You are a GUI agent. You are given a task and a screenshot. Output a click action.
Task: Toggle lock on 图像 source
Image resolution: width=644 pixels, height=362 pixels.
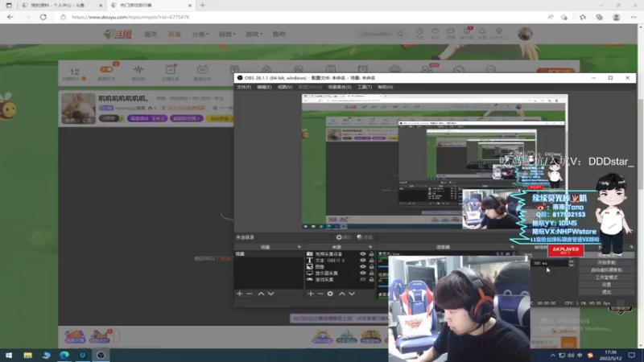(x=371, y=267)
